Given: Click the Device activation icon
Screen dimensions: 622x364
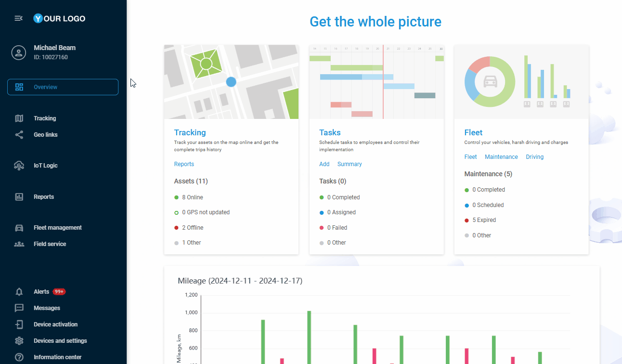Looking at the screenshot, I should click(19, 325).
